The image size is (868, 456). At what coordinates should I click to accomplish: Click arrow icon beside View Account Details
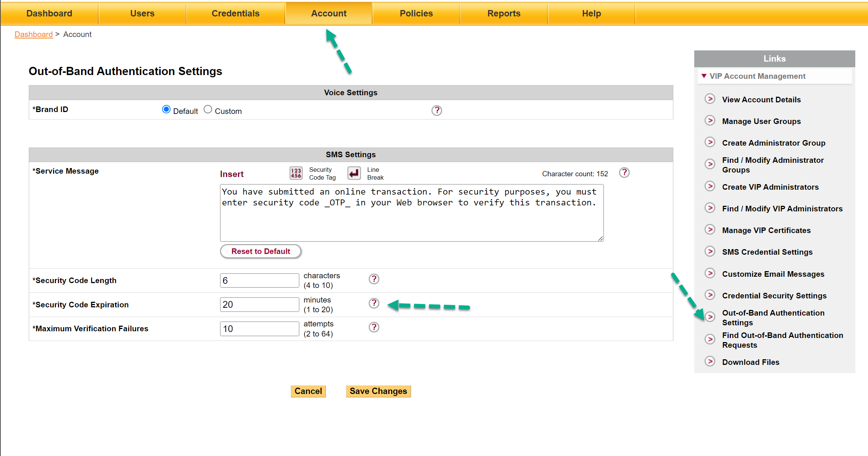point(710,99)
